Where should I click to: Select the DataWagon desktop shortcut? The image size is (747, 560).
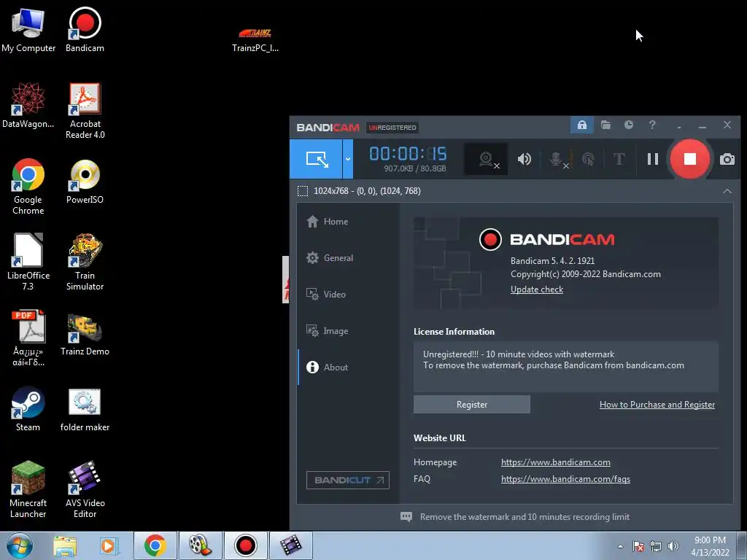click(x=28, y=106)
